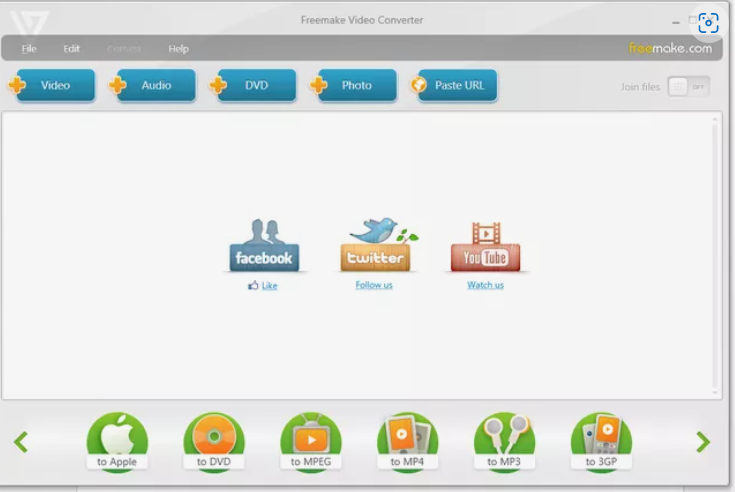The image size is (735, 492).
Task: Click the Facebook sign icon
Action: coord(264,246)
